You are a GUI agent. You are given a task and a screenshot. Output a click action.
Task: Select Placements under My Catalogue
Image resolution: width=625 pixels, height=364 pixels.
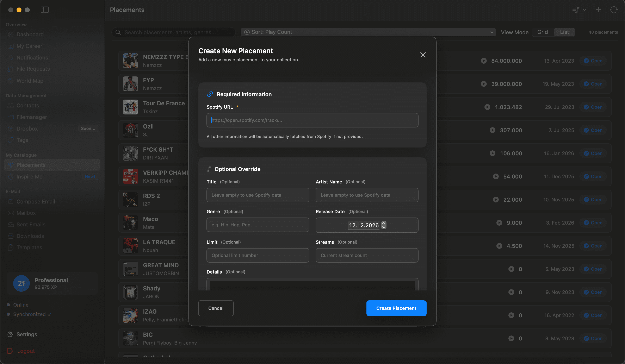click(x=31, y=165)
